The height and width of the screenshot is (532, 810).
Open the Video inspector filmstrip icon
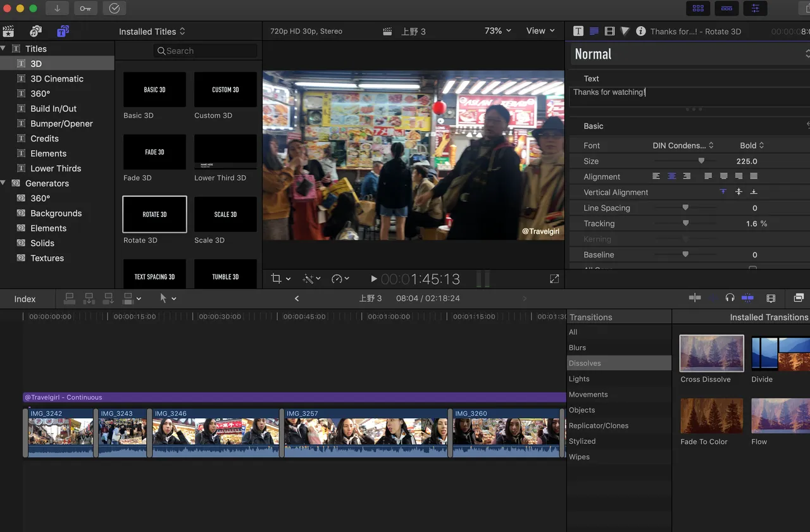[609, 31]
